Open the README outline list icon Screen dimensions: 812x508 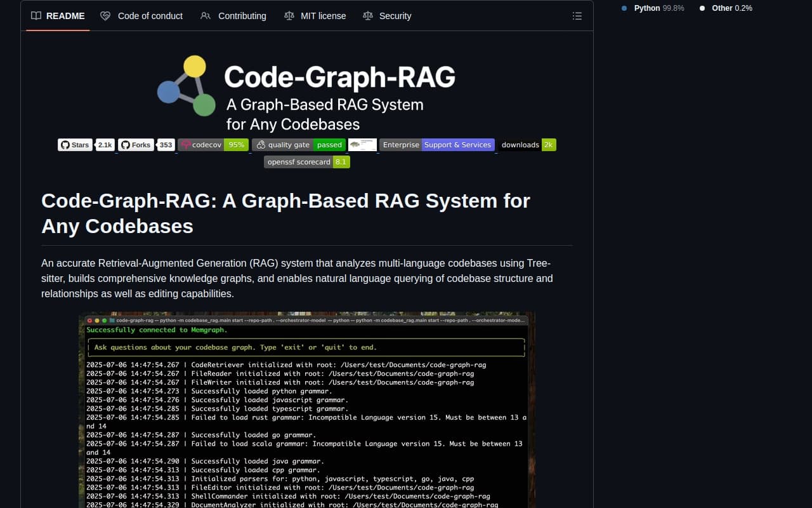(577, 16)
